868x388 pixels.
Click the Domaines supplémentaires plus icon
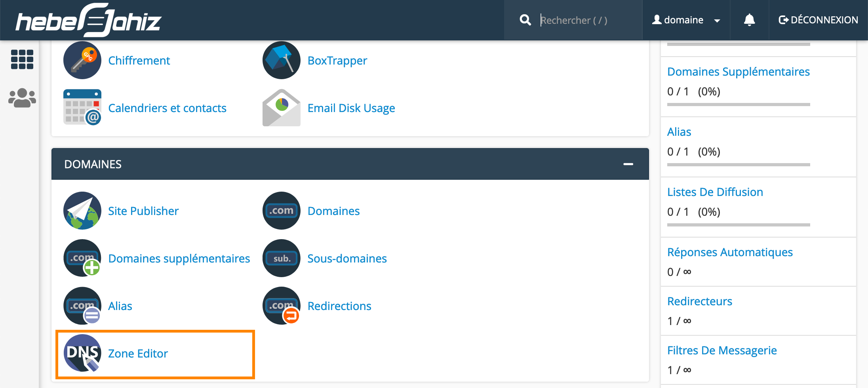(82, 258)
